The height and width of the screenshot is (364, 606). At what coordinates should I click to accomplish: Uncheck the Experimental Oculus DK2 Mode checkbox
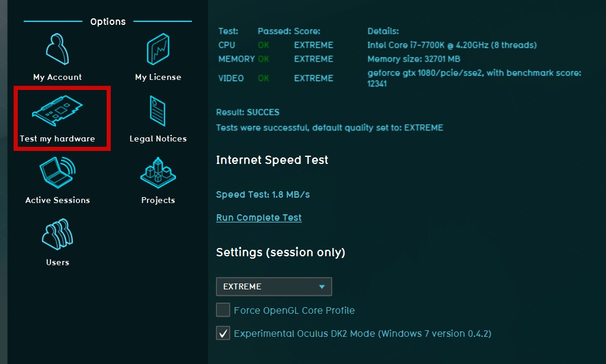coord(223,333)
